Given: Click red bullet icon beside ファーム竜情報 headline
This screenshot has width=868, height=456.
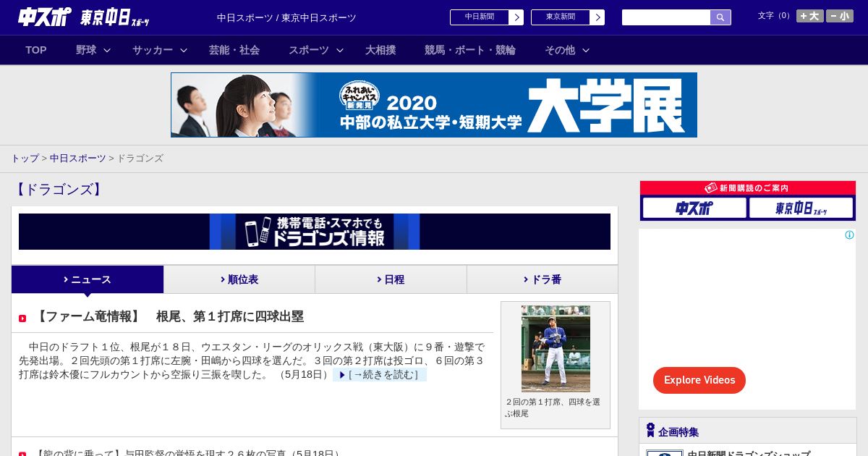Looking at the screenshot, I should click(22, 318).
